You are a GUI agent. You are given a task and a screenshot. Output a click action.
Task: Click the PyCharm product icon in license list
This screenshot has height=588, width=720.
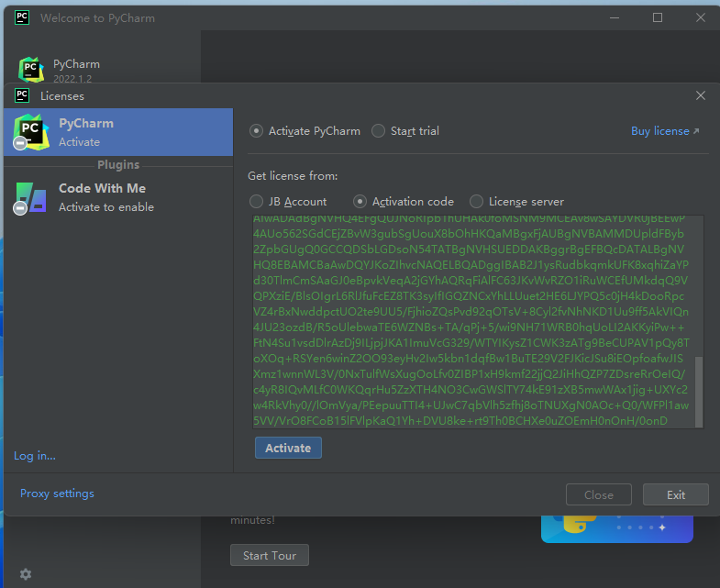pos(31,132)
